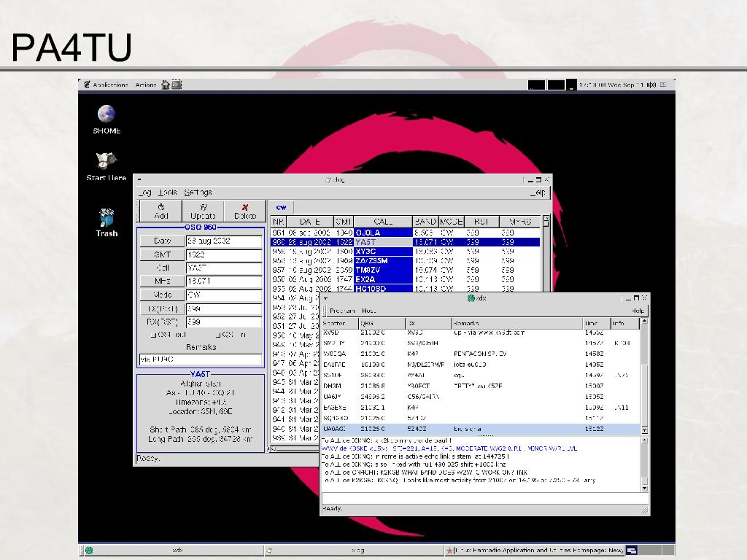Open the xlog window menu arrow
This screenshot has height=560, width=747.
(139, 179)
